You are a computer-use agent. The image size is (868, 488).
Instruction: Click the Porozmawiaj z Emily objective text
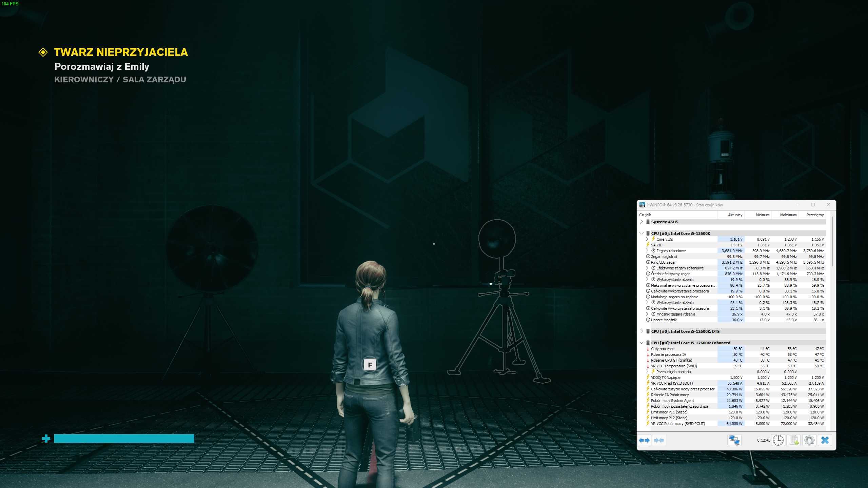(x=102, y=67)
